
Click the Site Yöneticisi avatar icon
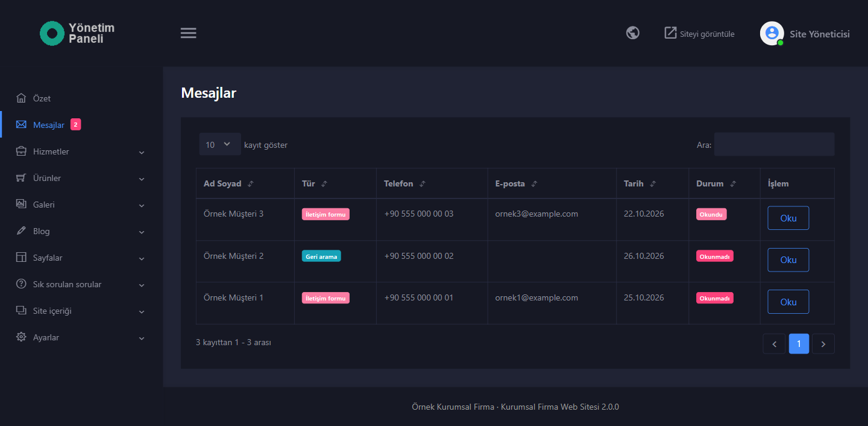(x=772, y=33)
